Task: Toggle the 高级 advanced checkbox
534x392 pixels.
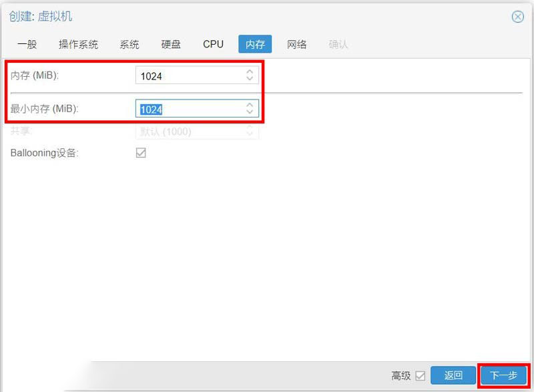Action: click(421, 376)
